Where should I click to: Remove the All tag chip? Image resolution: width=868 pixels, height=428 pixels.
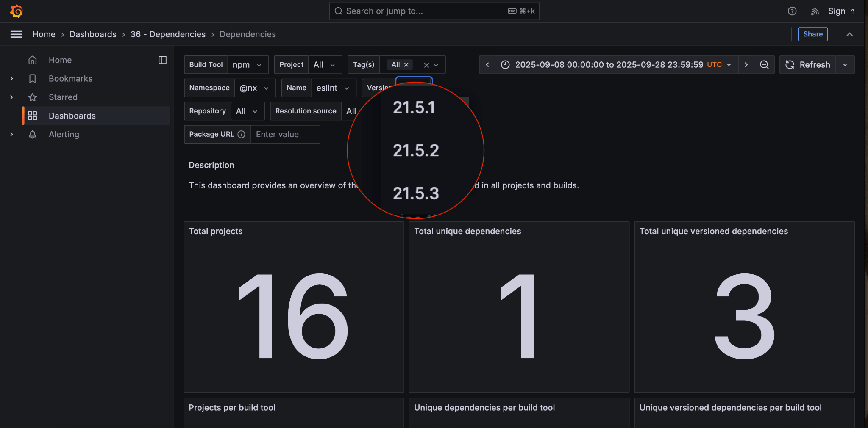click(x=406, y=65)
